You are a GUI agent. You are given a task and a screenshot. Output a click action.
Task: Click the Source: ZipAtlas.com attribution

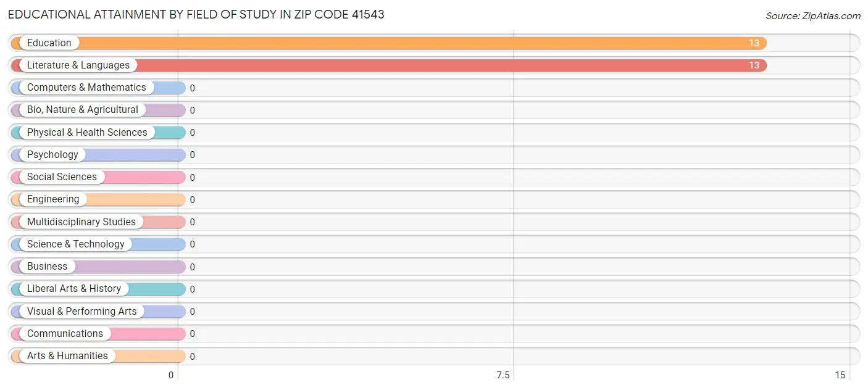[x=813, y=16]
